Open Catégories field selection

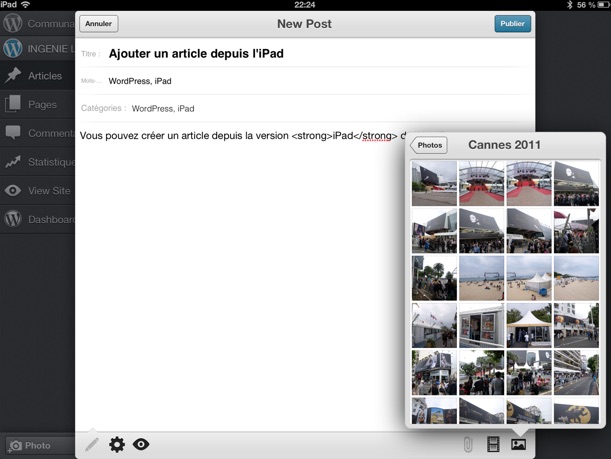coord(305,108)
